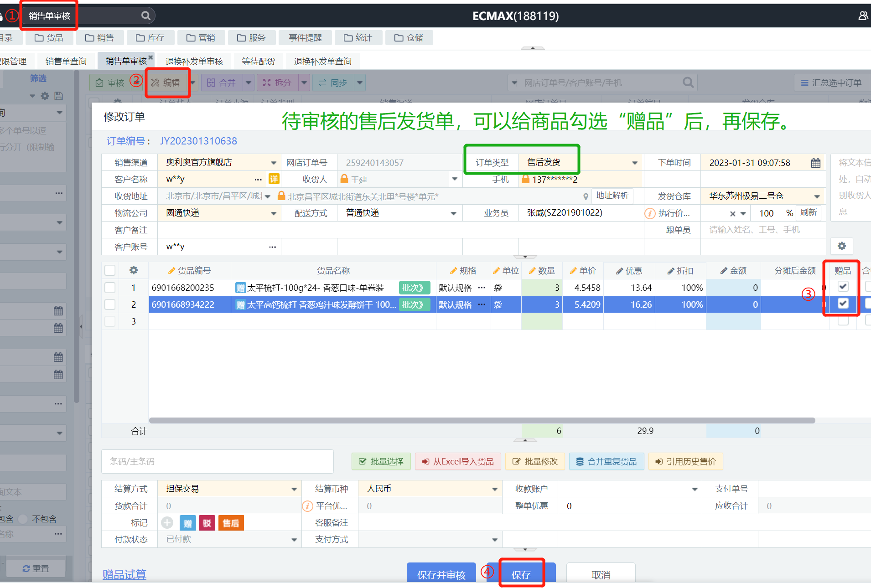Click the orange 售后 tag icon
Viewport: 871px width, 588px height.
tap(231, 523)
